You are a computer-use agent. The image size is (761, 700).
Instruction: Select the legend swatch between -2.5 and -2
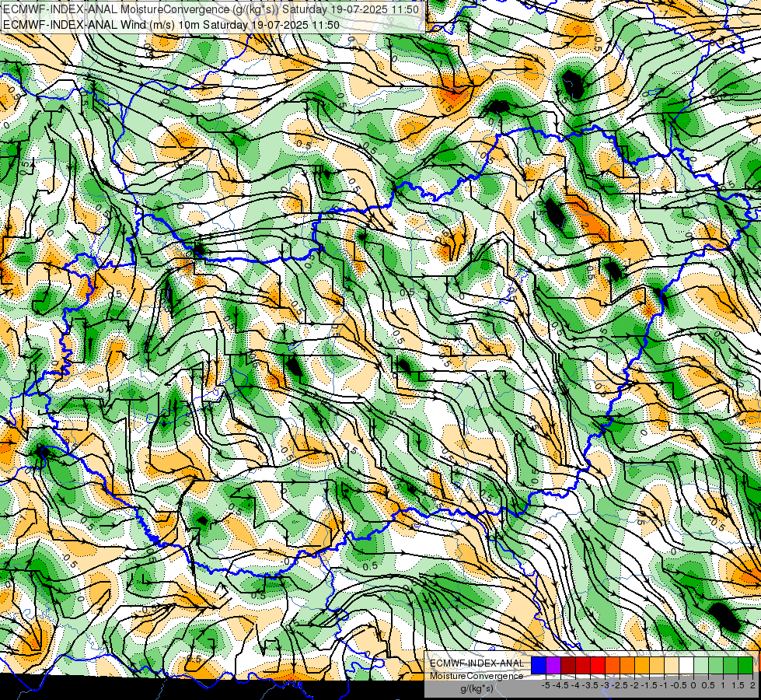tap(627, 665)
